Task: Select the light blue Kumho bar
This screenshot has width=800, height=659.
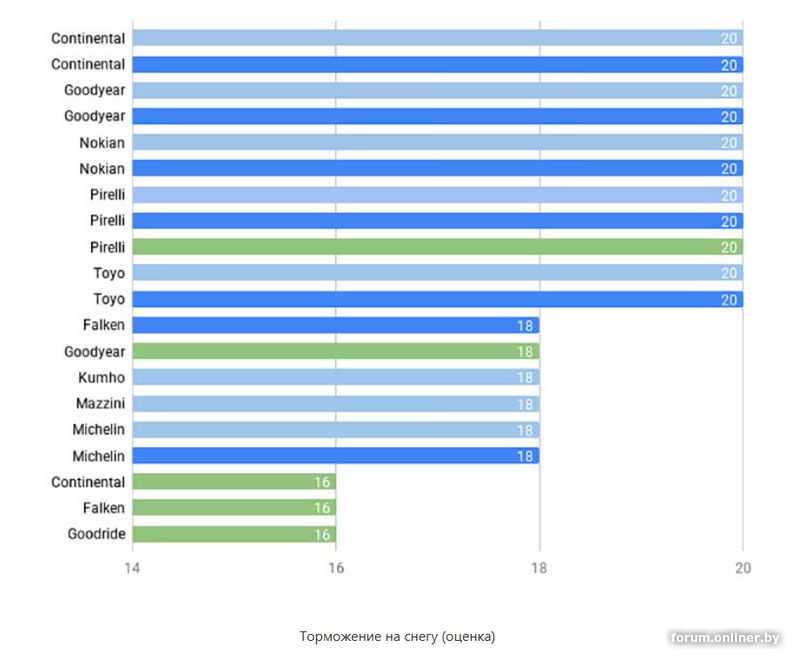Action: [335, 378]
